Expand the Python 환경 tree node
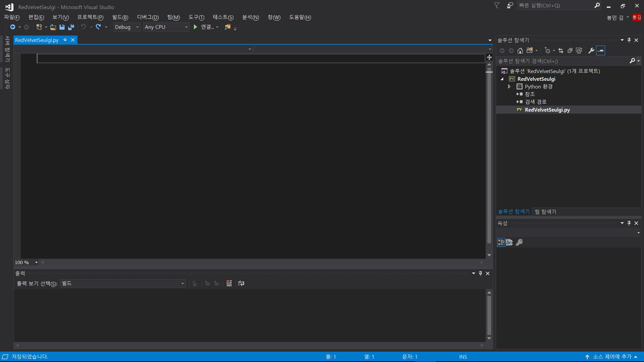Viewport: 644px width, 362px height. tap(509, 86)
